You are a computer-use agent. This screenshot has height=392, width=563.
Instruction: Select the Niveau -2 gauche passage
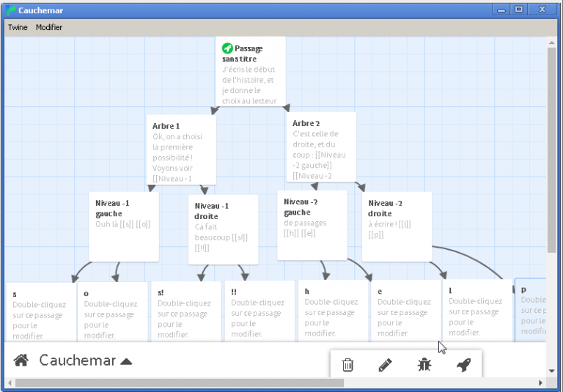pyautogui.click(x=312, y=226)
